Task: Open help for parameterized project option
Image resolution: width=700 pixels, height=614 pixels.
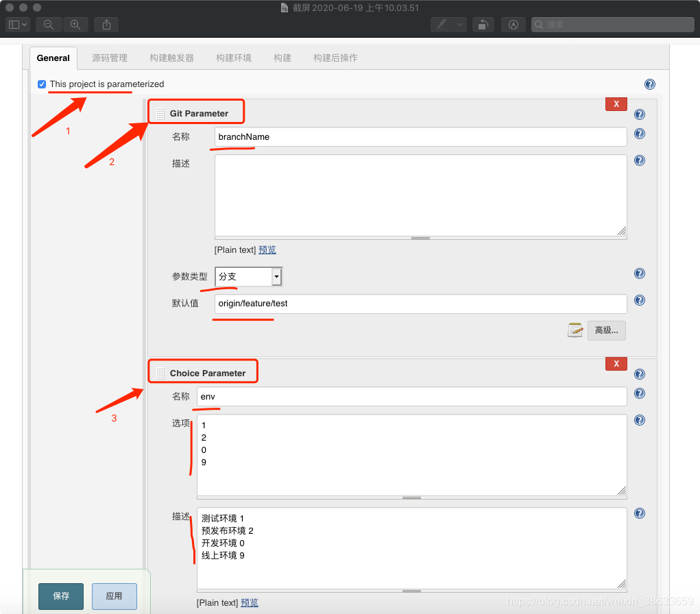Action: tap(649, 84)
